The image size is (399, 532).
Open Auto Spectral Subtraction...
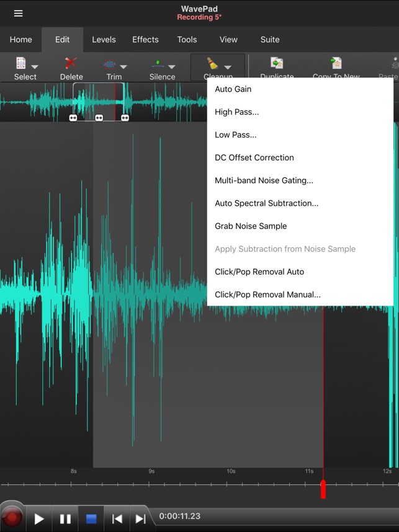pos(300,203)
